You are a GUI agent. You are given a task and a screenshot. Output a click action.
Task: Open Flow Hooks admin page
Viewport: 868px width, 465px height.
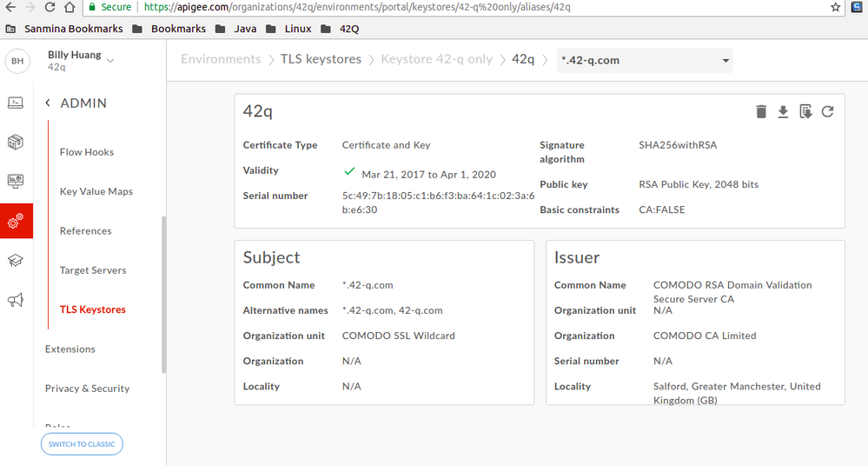87,152
